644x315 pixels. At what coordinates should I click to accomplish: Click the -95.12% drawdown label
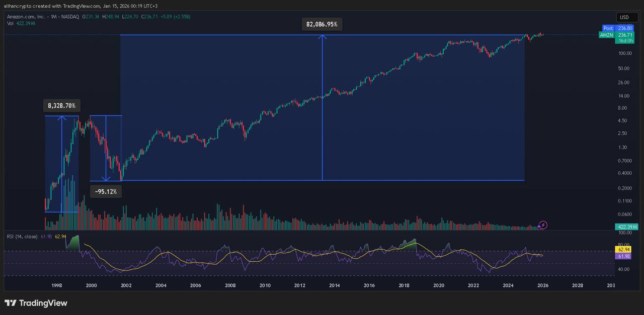point(106,191)
